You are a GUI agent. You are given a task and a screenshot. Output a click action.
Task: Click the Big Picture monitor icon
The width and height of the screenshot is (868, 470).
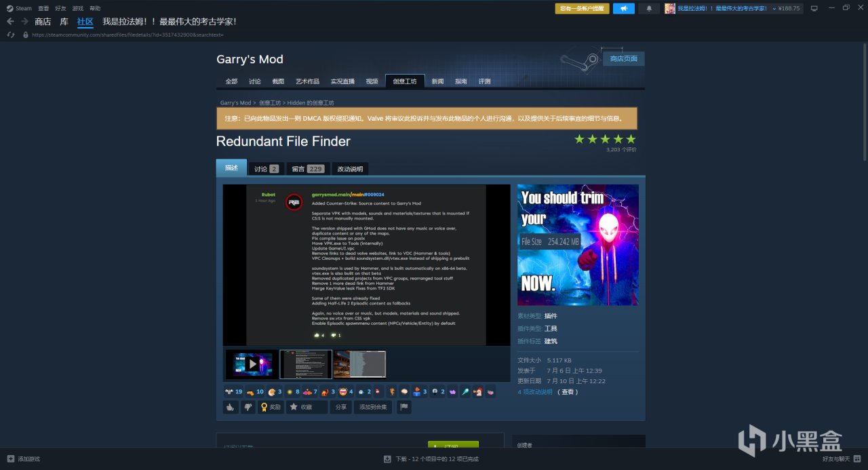[x=814, y=8]
